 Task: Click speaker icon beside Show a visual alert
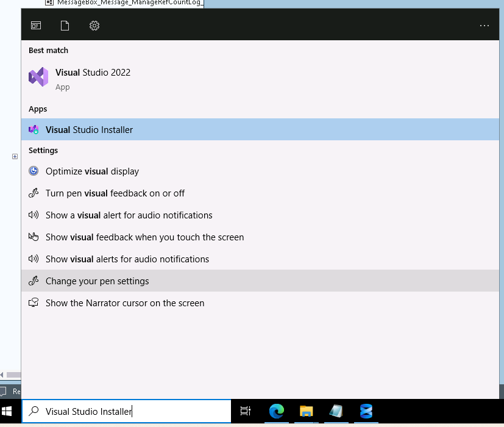coord(34,215)
